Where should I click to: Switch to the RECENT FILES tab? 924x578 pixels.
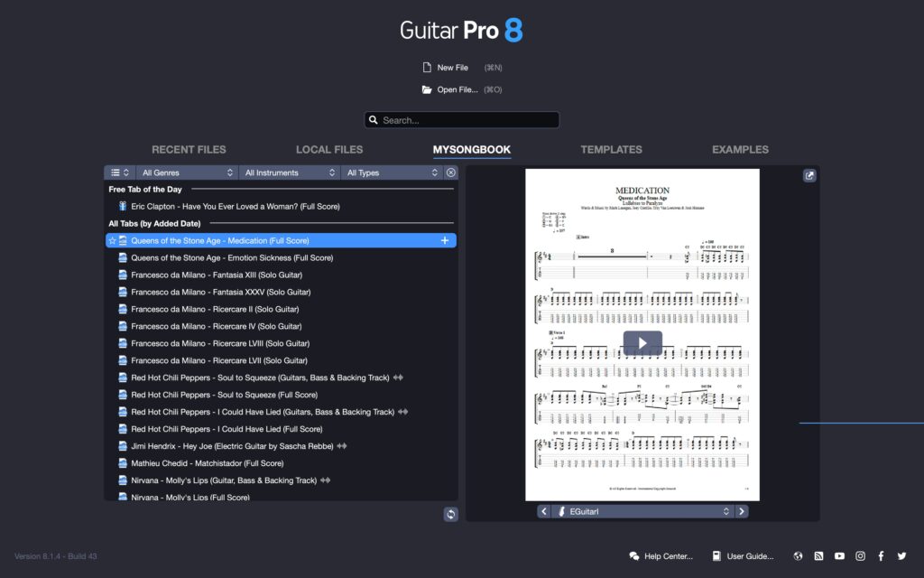coord(189,149)
